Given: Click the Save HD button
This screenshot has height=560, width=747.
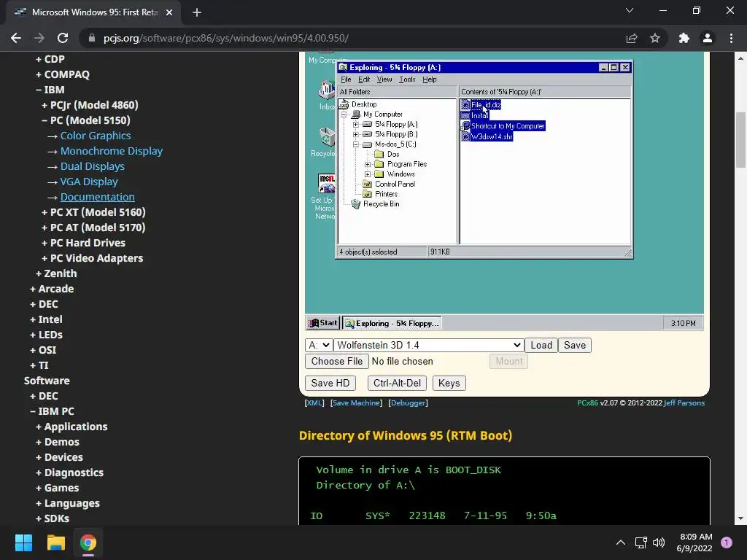Looking at the screenshot, I should 330,384.
